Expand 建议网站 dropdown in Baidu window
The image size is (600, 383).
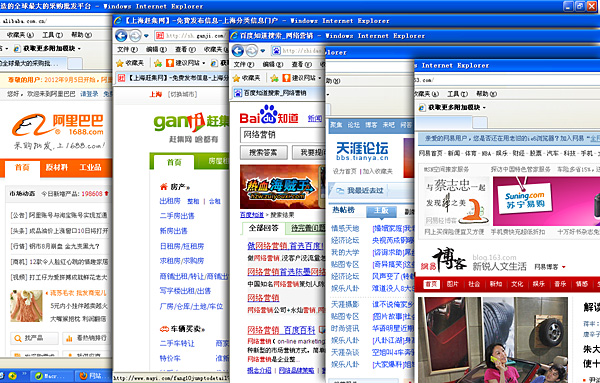pyautogui.click(x=320, y=78)
